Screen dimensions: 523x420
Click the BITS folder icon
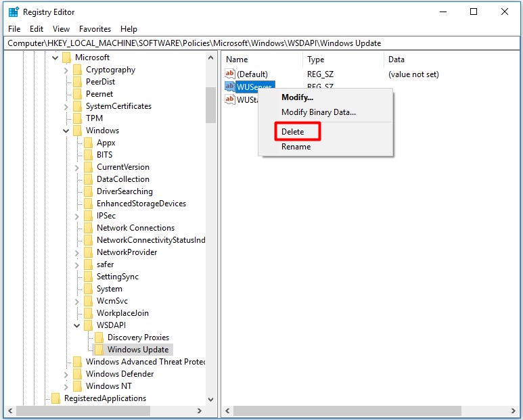click(x=89, y=155)
